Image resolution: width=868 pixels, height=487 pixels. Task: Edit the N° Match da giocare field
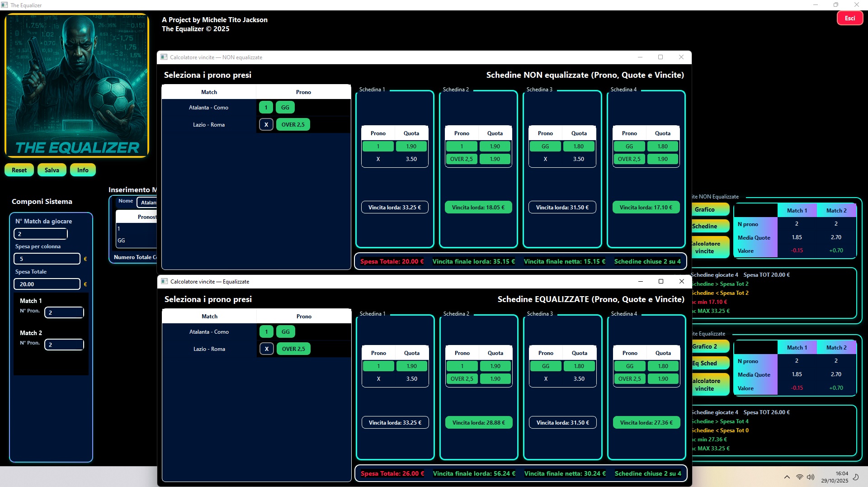point(41,234)
